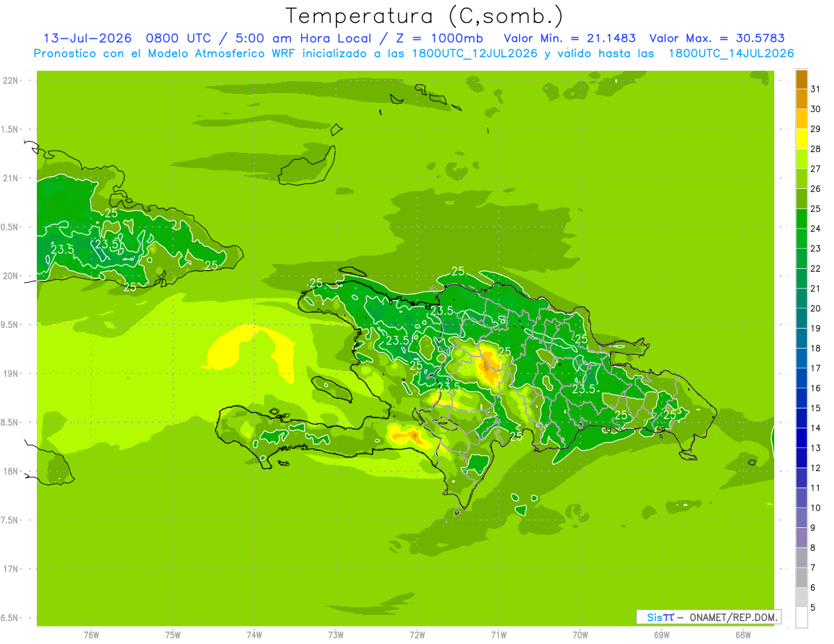Click the Valor Max. = 30.5783 text
The image size is (834, 644).
(718, 38)
